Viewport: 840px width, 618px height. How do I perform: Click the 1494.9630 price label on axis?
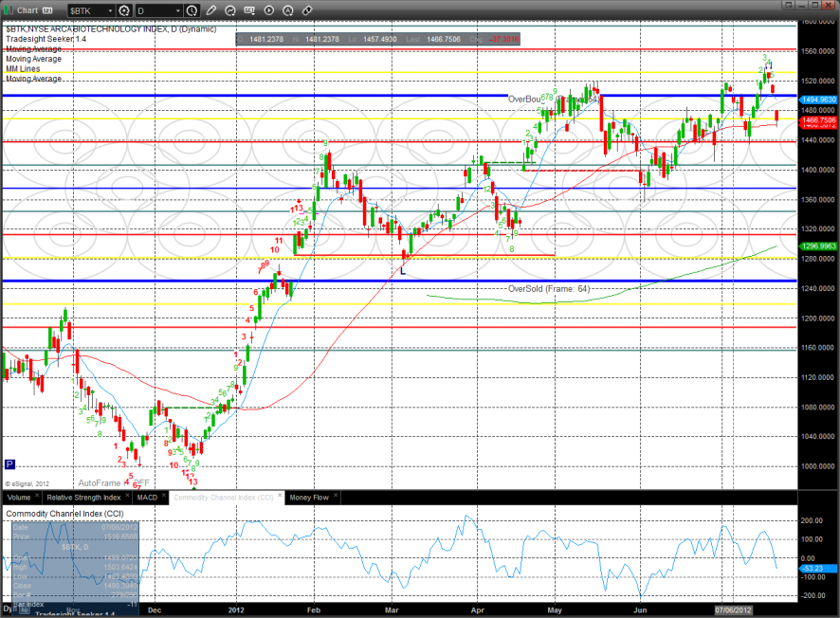818,100
